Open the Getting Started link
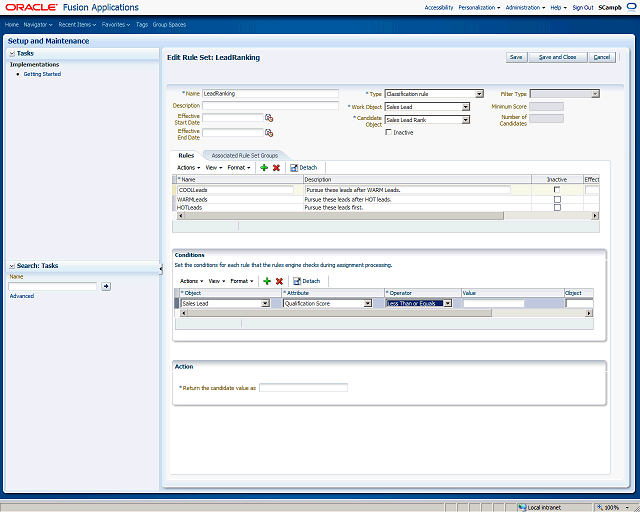This screenshot has width=640, height=512. (x=42, y=74)
